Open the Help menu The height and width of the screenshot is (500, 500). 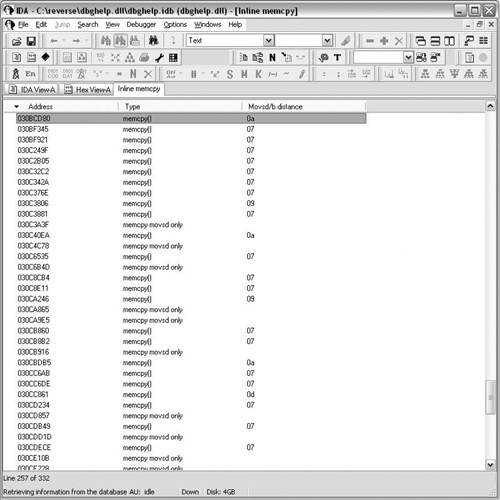(x=235, y=25)
